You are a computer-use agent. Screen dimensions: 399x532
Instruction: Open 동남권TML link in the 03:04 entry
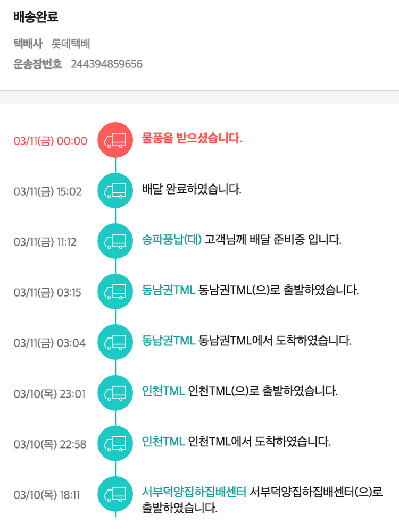169,340
